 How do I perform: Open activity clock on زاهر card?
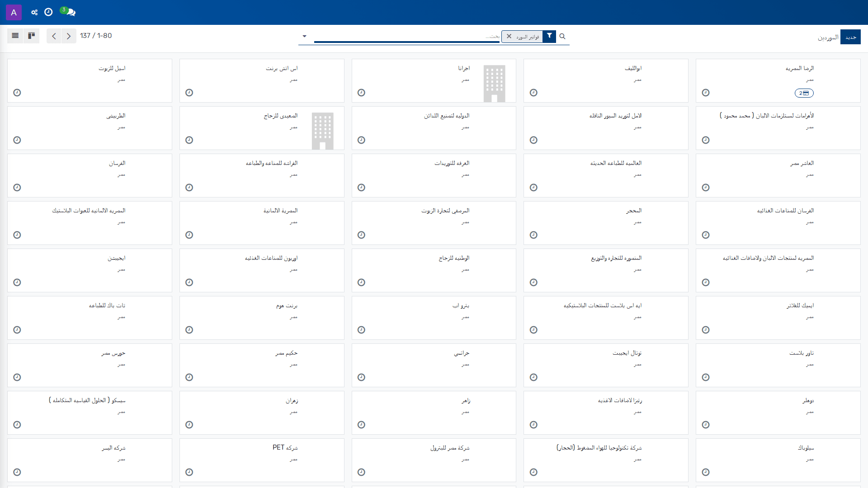point(361,425)
